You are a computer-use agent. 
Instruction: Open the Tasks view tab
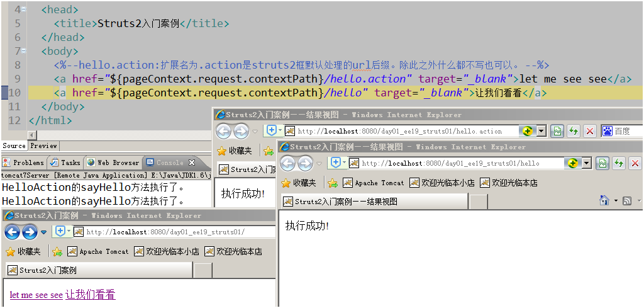tap(65, 163)
